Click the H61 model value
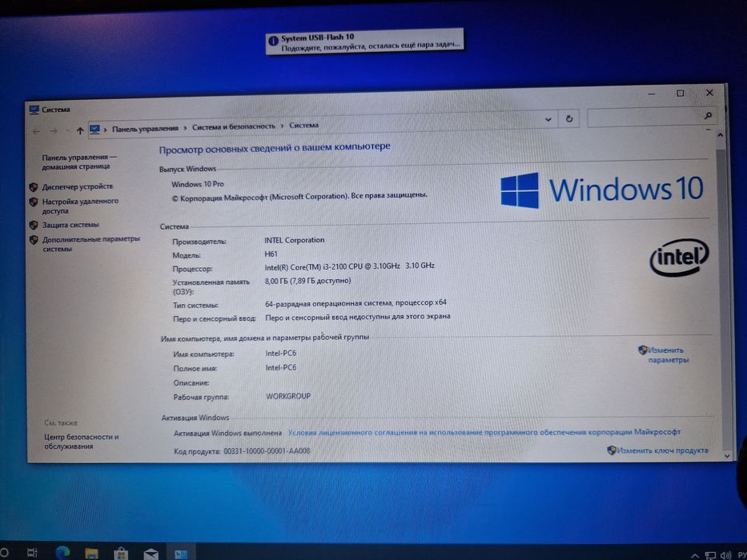This screenshot has height=560, width=747. coord(271,254)
